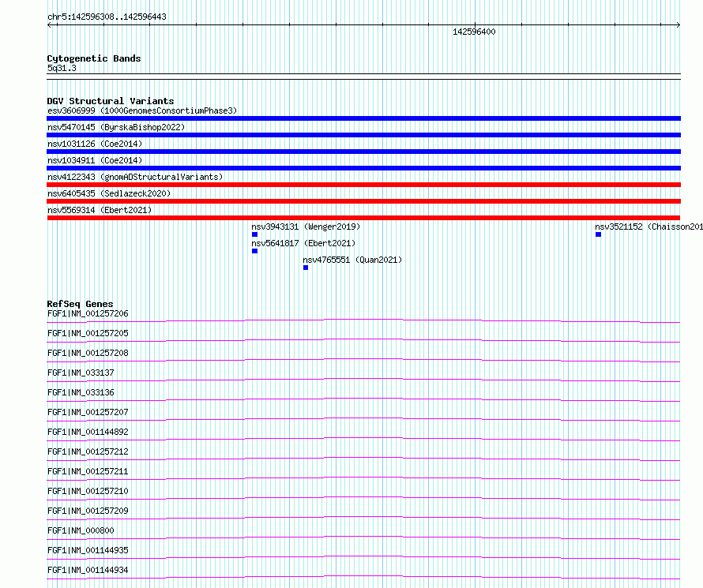Image resolution: width=703 pixels, height=588 pixels.
Task: Open FGF1|NM_001257210 transcript
Action: click(88, 491)
